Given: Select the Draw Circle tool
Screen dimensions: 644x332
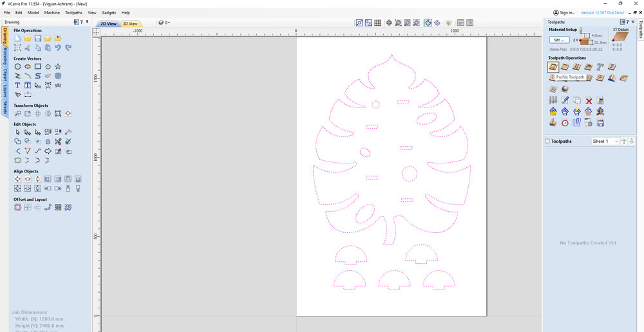Looking at the screenshot, I should (17, 66).
